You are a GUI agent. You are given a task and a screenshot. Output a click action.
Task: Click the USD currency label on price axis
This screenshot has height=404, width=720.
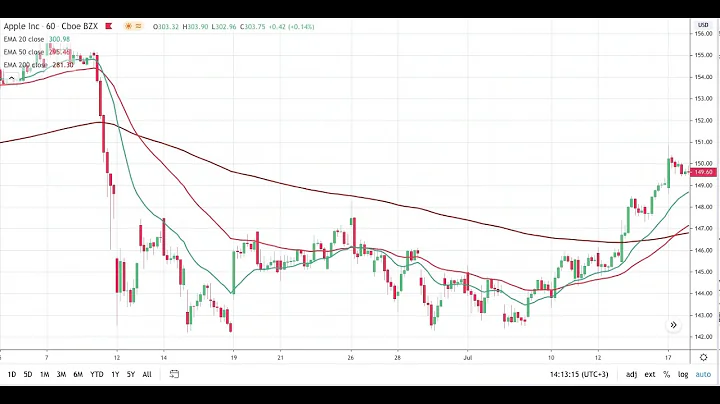(703, 25)
